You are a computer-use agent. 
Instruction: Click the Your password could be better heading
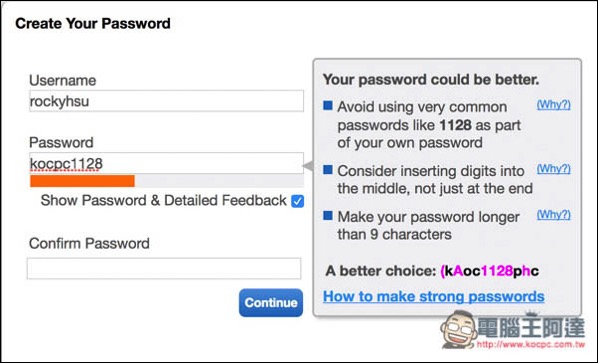[x=431, y=80]
